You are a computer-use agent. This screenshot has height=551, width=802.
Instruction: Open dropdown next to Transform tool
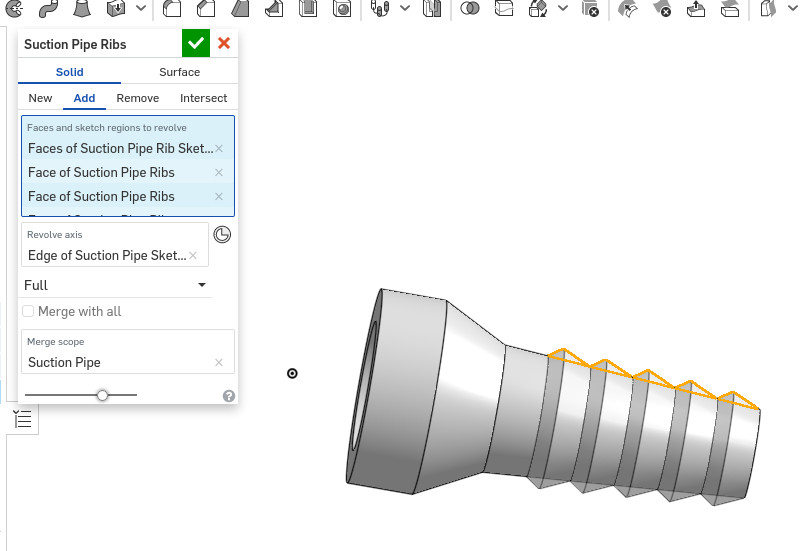point(563,8)
